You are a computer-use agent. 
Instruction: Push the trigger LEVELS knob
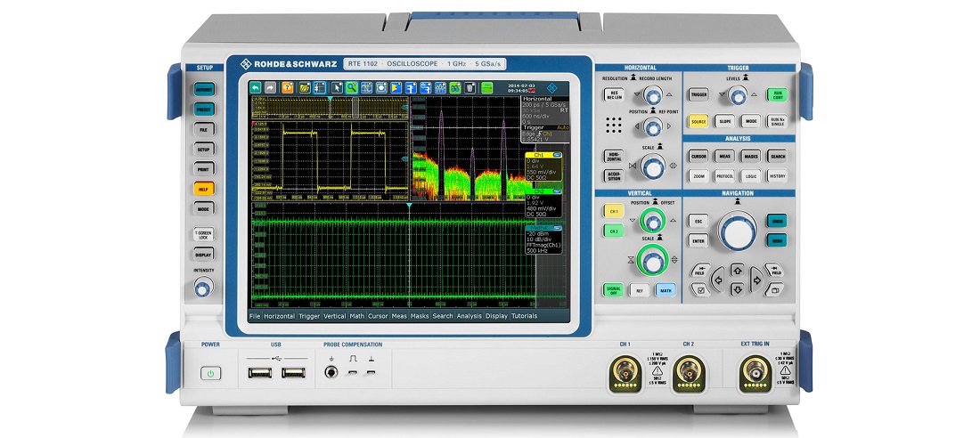coord(738,95)
